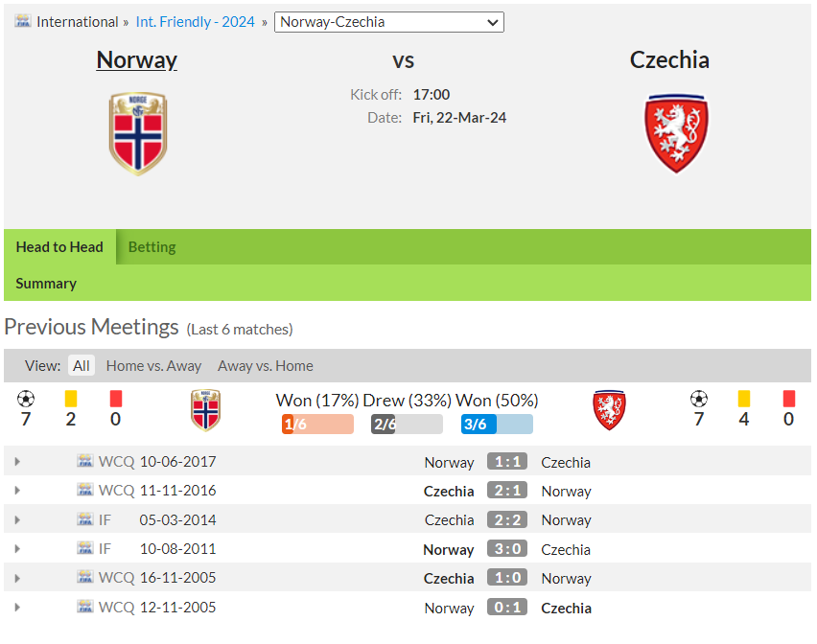Open the Int. Friendly - 2024 link
The image size is (817, 644).
coord(195,22)
